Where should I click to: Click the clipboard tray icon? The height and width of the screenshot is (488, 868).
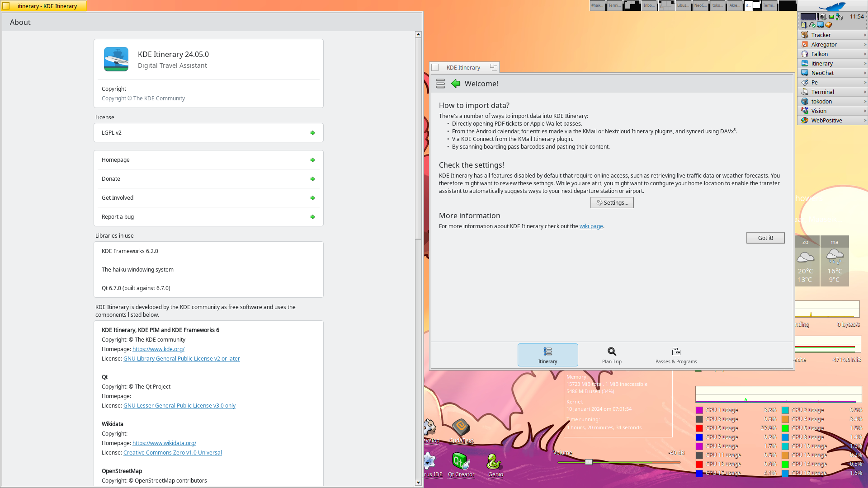[804, 25]
